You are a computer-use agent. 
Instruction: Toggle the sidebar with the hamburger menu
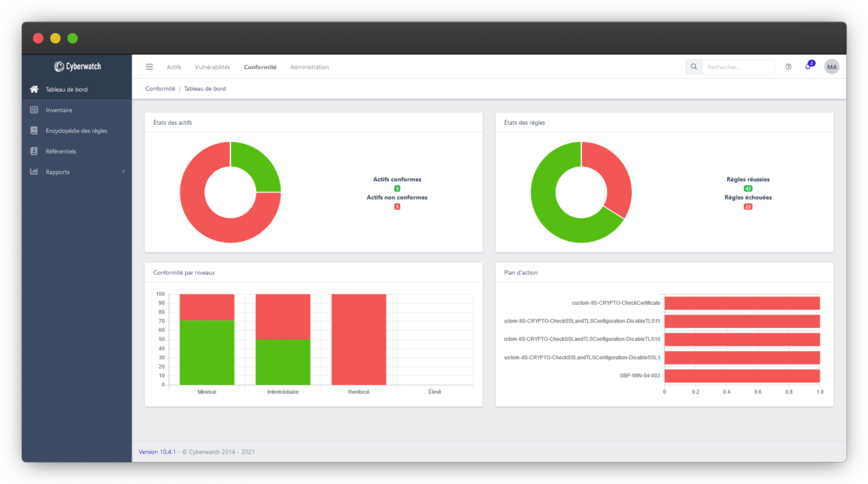[x=149, y=67]
